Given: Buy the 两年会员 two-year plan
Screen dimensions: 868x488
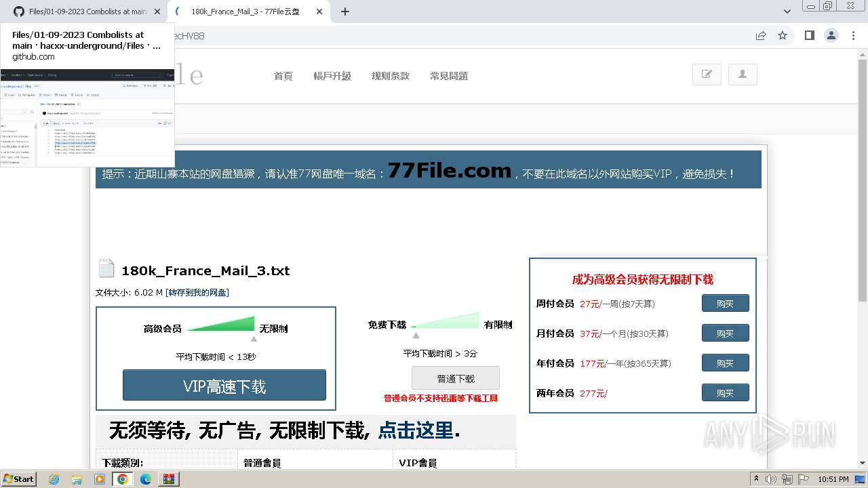Looking at the screenshot, I should pyautogui.click(x=726, y=392).
